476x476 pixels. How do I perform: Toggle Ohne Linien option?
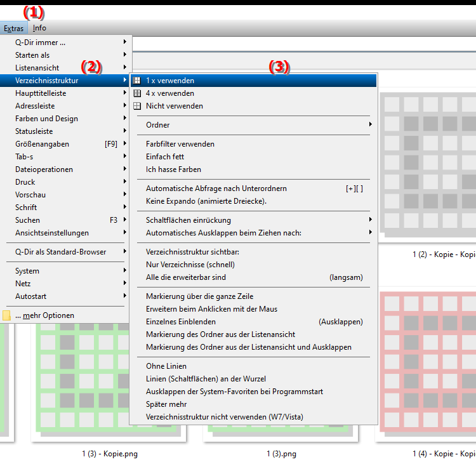coord(253,366)
